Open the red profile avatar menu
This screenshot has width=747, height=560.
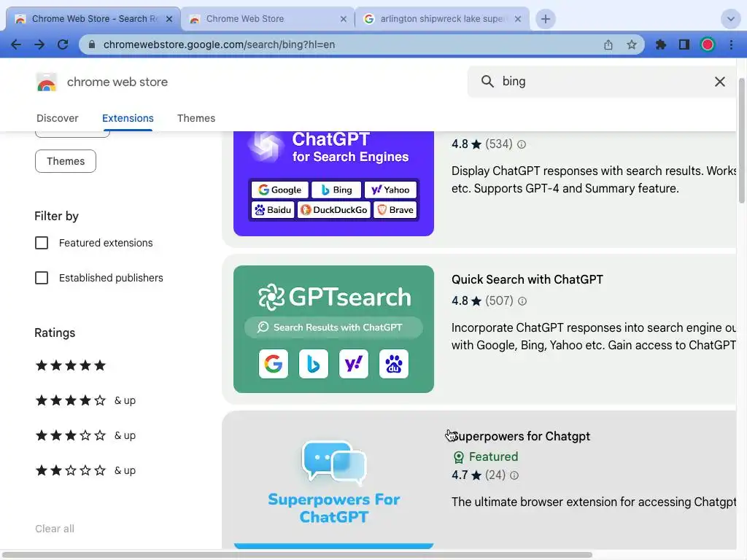[x=708, y=44]
